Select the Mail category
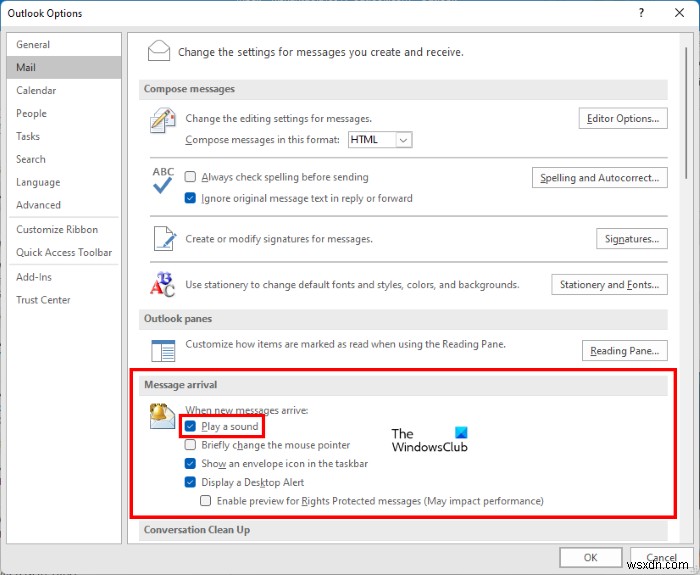The width and height of the screenshot is (700, 575). click(64, 67)
